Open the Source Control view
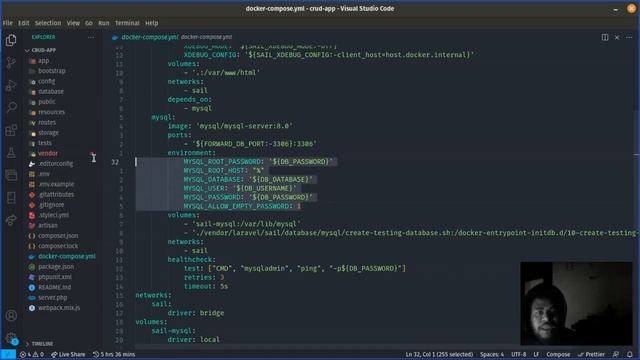 [11, 62]
